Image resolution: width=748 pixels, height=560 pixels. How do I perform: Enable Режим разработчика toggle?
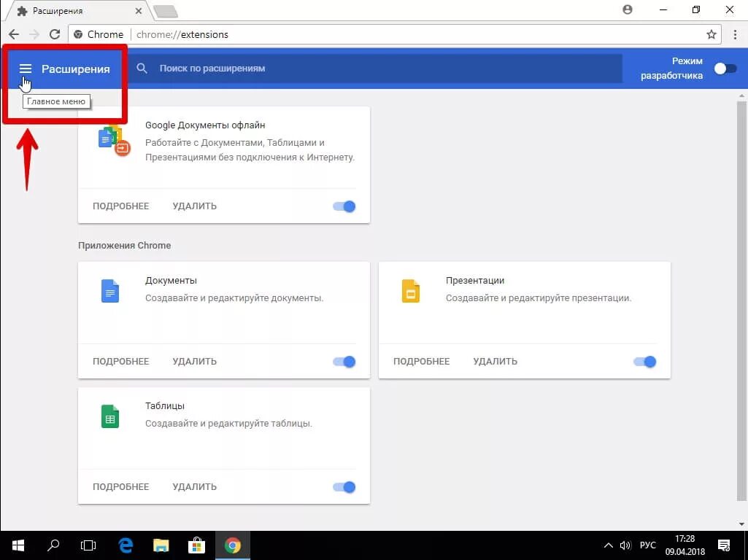[725, 69]
